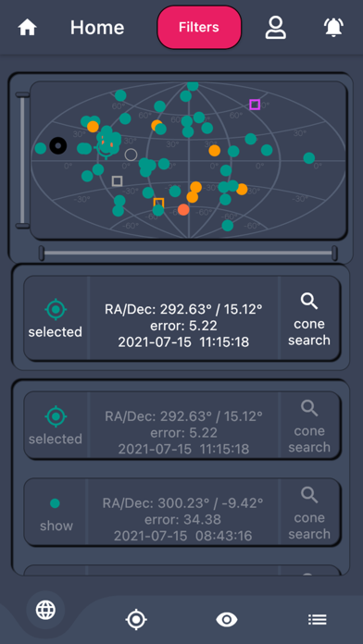This screenshot has width=363, height=644.
Task: Select the orange square marker on map
Action: point(158,203)
